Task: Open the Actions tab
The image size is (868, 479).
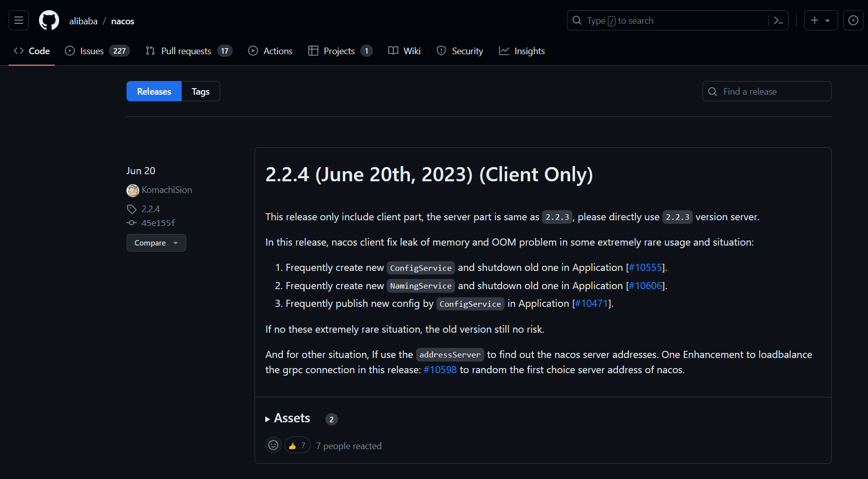Action: tap(270, 51)
